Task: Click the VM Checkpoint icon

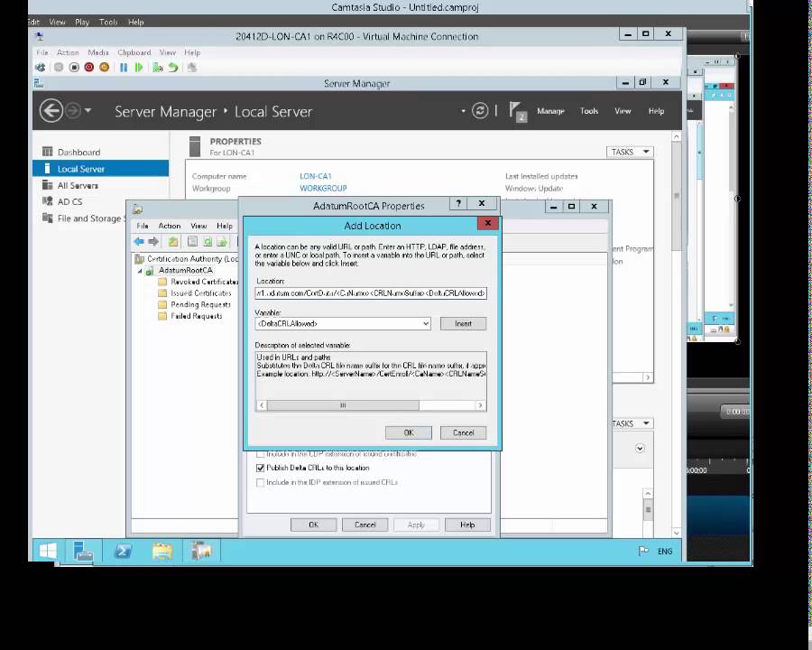Action: coord(157,68)
